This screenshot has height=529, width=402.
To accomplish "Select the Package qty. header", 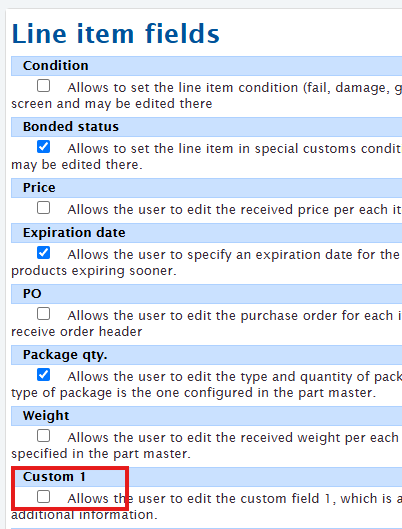I will (206, 355).
